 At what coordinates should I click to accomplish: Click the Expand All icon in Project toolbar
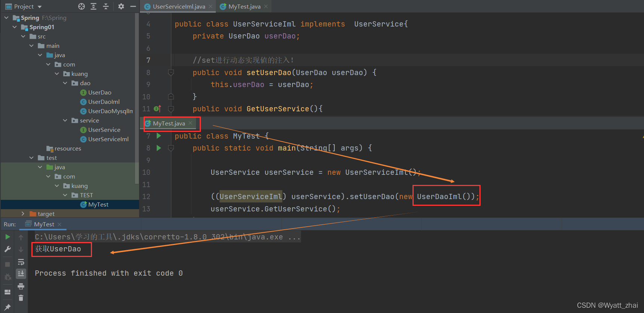pyautogui.click(x=93, y=6)
